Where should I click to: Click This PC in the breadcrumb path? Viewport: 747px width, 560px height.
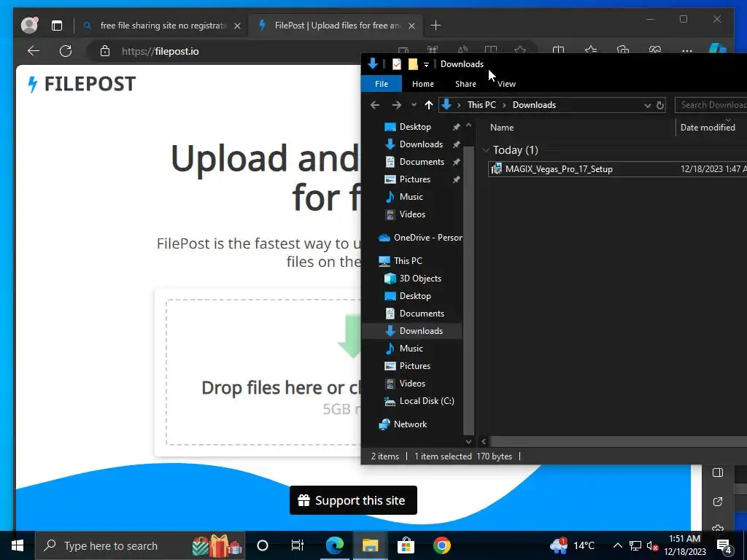point(481,105)
